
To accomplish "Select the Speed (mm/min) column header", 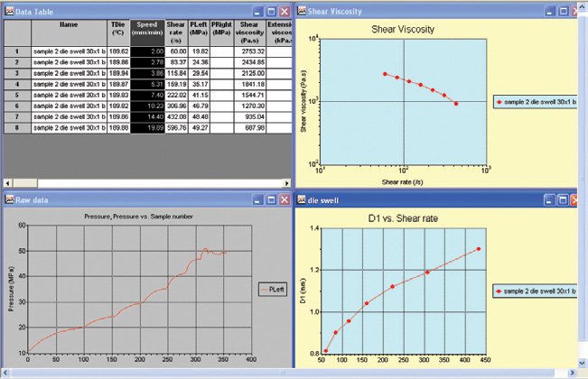I will click(146, 32).
